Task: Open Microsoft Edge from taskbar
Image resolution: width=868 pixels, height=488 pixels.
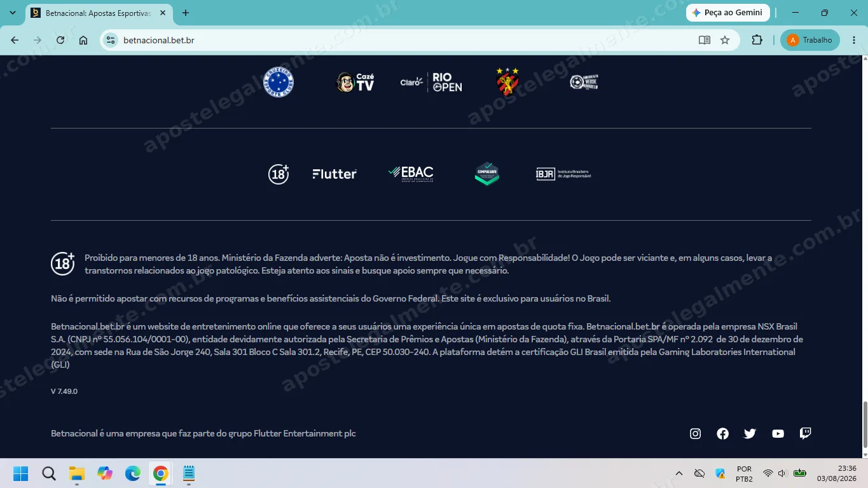Action: tap(132, 473)
